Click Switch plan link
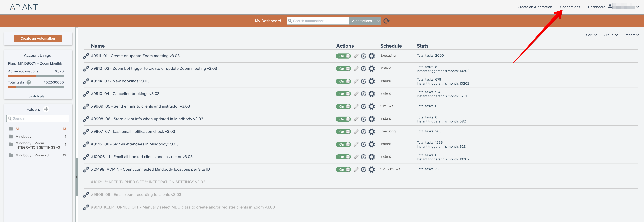644x222 pixels. (x=37, y=96)
